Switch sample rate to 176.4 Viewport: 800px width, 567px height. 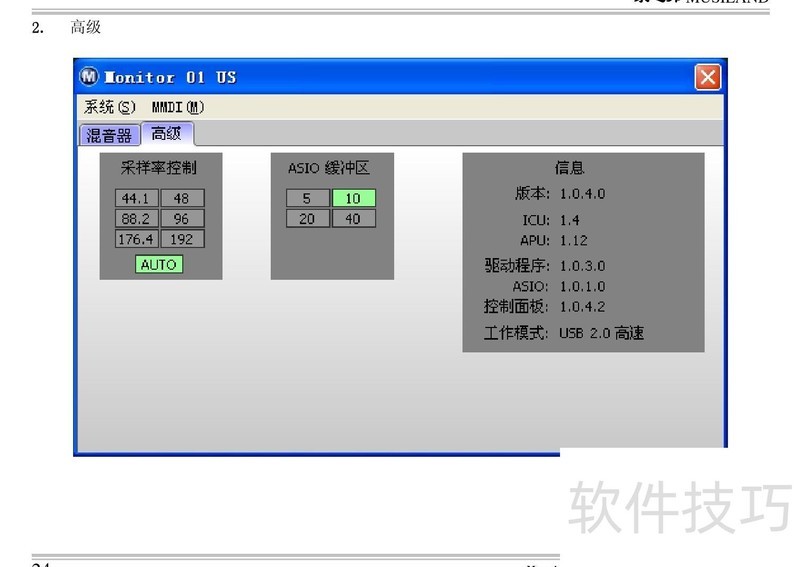(x=135, y=239)
